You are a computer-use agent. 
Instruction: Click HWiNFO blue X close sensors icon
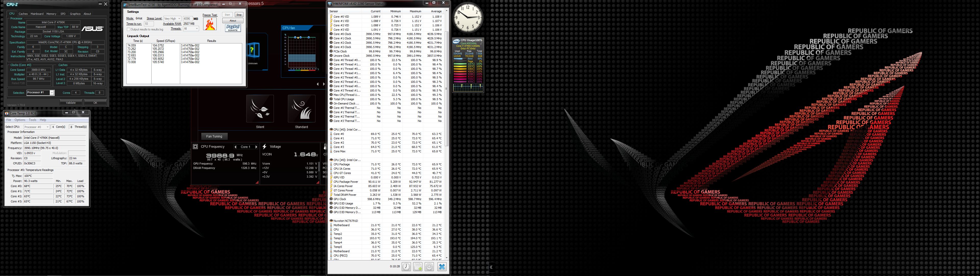[442, 267]
